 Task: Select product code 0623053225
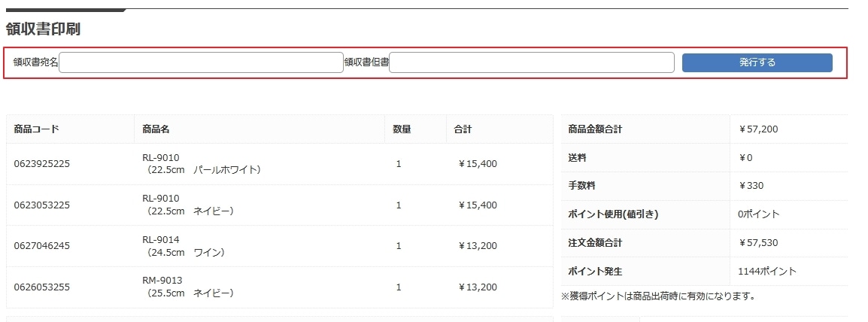pos(42,205)
